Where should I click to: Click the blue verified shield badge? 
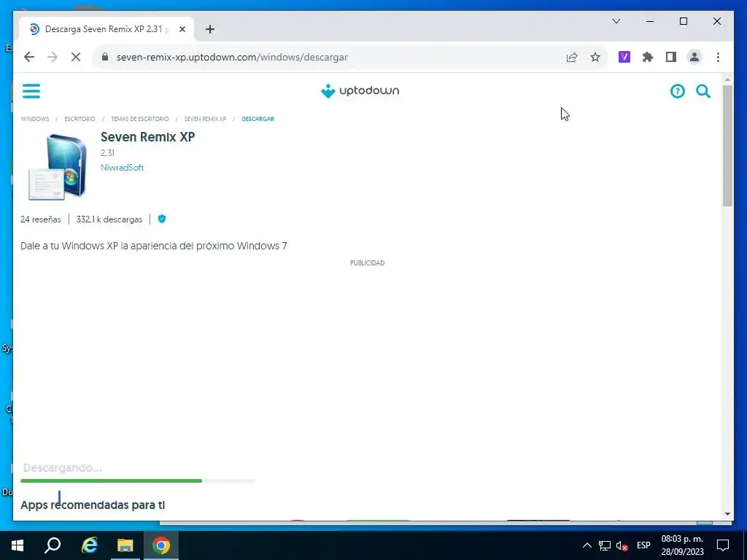(162, 219)
